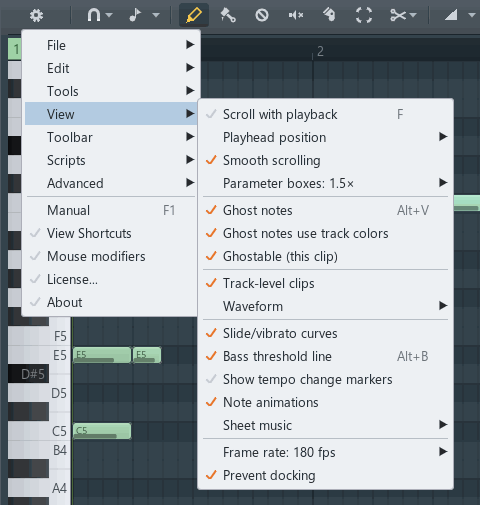Toggle Ghost notes use track colors

(x=326, y=233)
